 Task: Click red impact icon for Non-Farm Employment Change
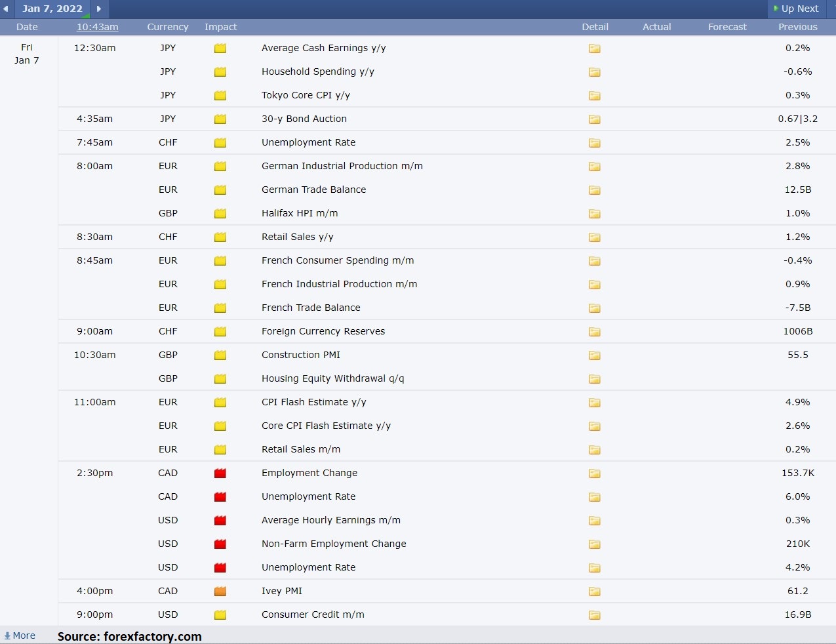tap(220, 544)
